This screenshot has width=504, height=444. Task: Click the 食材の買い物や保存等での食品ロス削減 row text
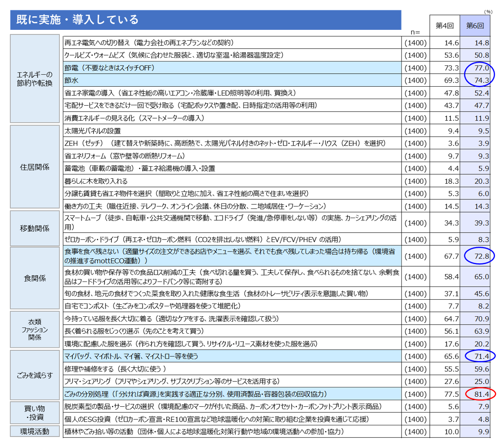coord(232,277)
